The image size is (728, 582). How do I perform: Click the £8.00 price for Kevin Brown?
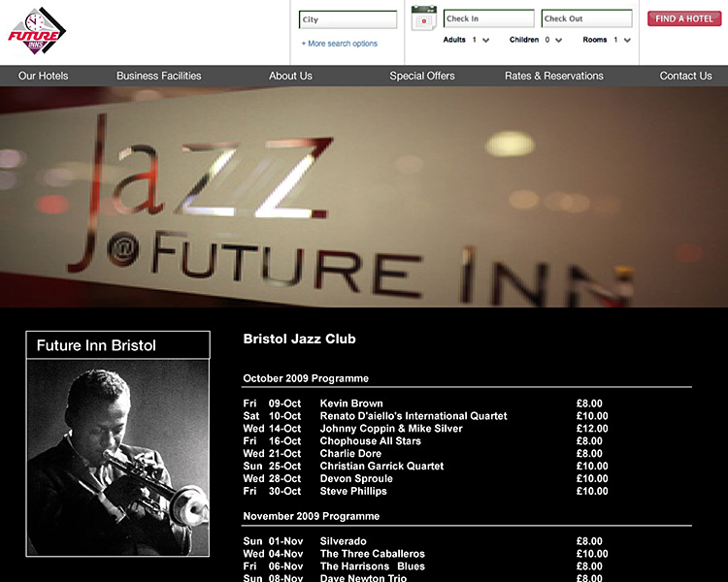pyautogui.click(x=589, y=404)
